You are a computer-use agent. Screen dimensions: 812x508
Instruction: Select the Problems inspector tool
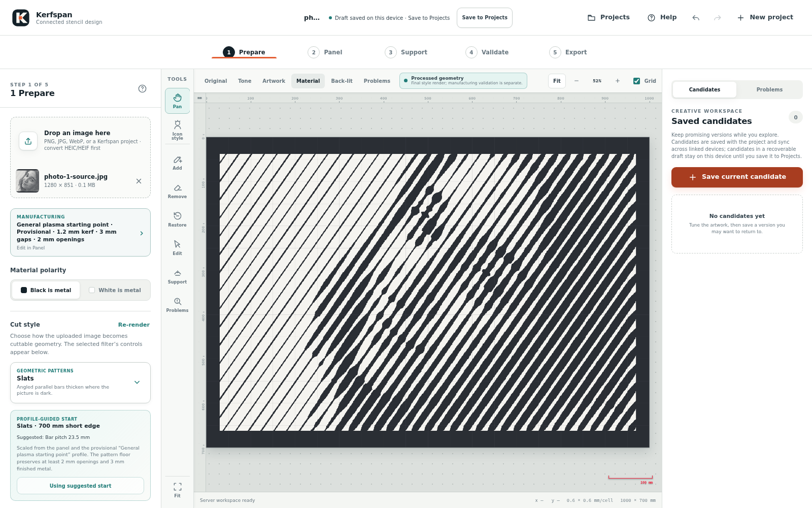click(x=177, y=305)
